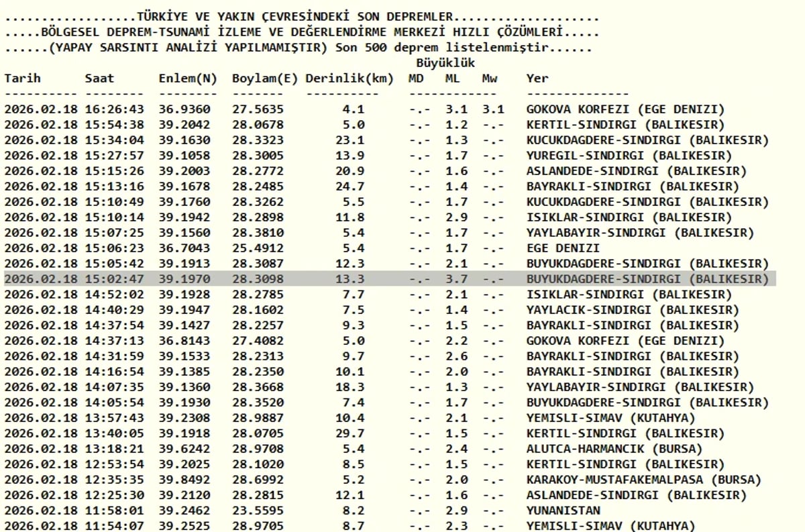The image size is (805, 532).
Task: Click latitude 39.1630 in 15:34:04 row
Action: click(x=184, y=140)
